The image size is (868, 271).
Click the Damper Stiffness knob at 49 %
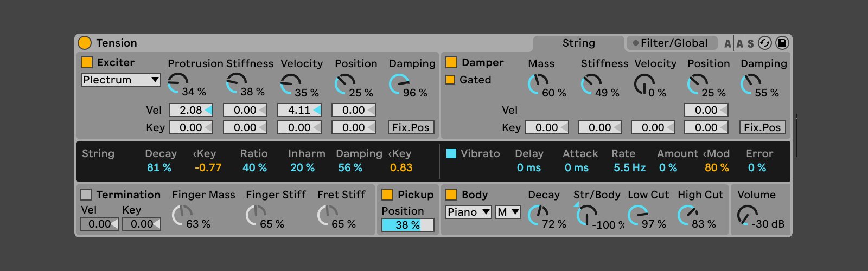coord(591,84)
